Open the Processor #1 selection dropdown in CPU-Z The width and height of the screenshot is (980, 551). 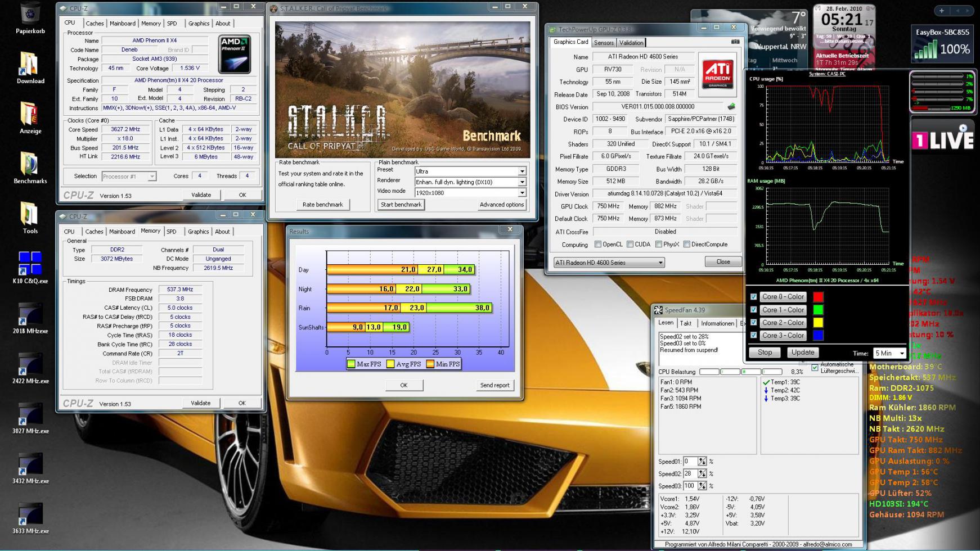click(129, 177)
